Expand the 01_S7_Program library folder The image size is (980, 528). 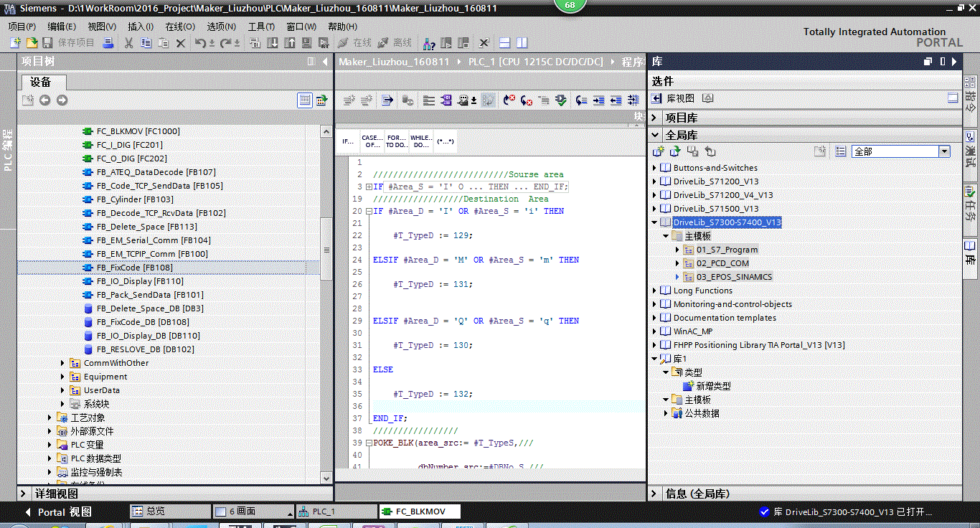pyautogui.click(x=678, y=250)
